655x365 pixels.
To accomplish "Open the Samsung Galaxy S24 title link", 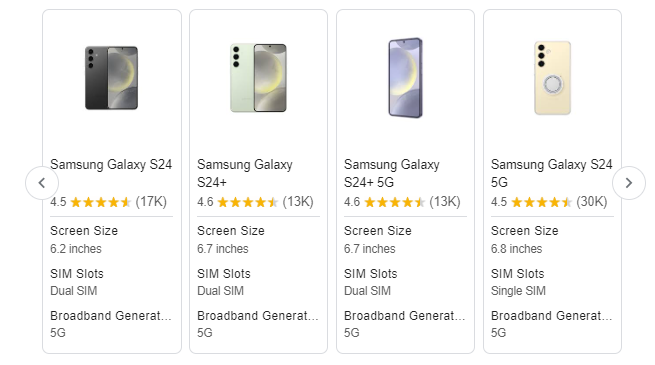I will (111, 165).
